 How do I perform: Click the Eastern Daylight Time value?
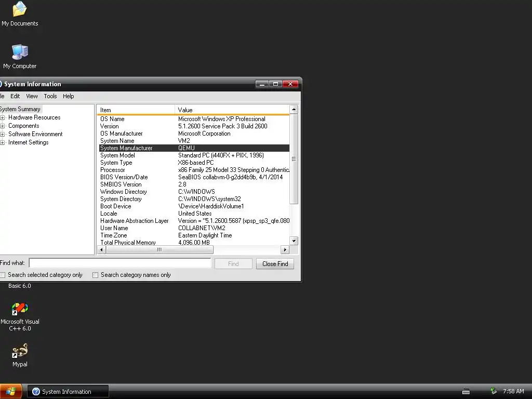(205, 235)
